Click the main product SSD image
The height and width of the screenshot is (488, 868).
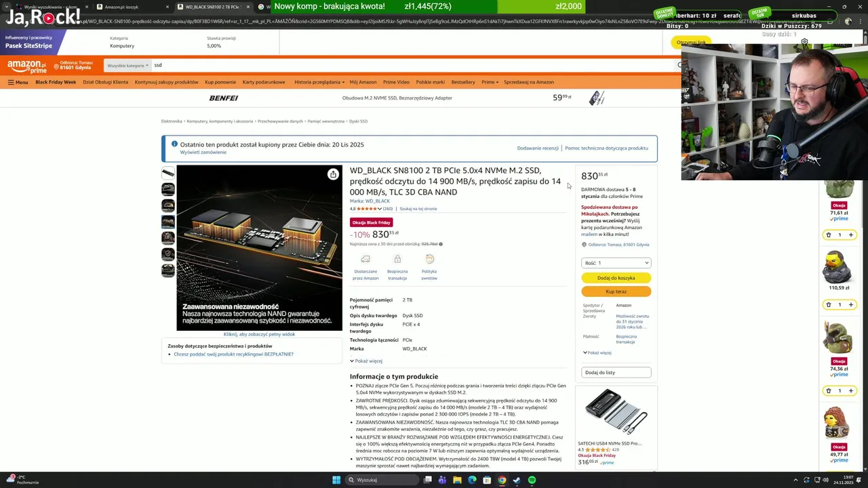coord(259,248)
